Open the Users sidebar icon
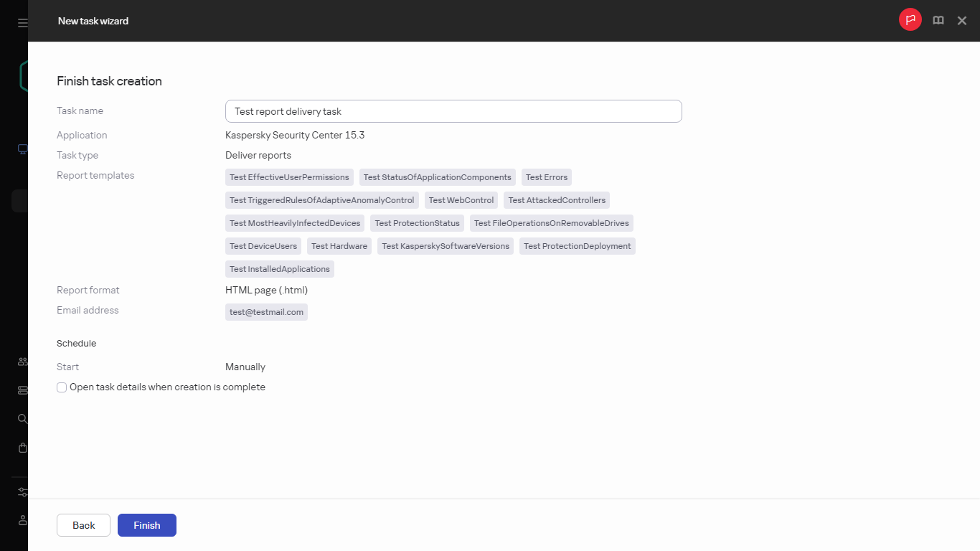Viewport: 980px width, 551px height. tap(22, 362)
